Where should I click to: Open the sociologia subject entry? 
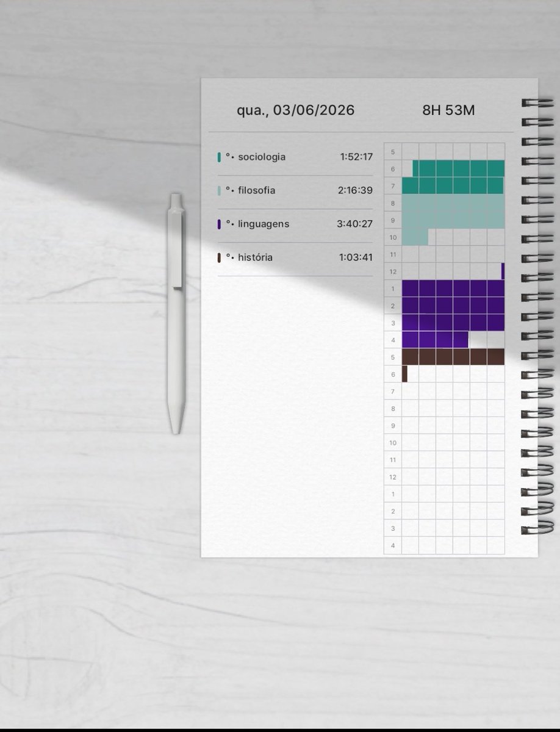[295, 157]
